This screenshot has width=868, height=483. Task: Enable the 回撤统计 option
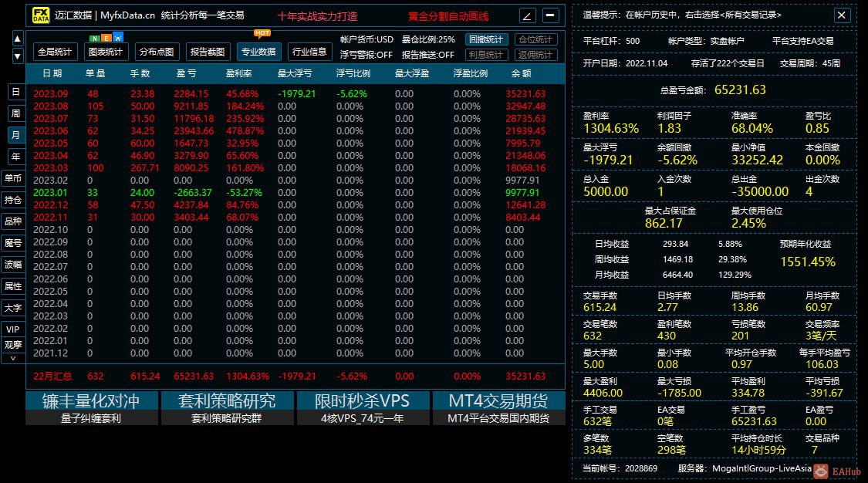click(486, 39)
